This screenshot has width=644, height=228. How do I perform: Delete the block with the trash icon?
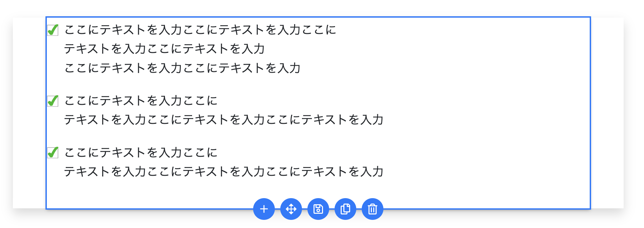(x=372, y=209)
